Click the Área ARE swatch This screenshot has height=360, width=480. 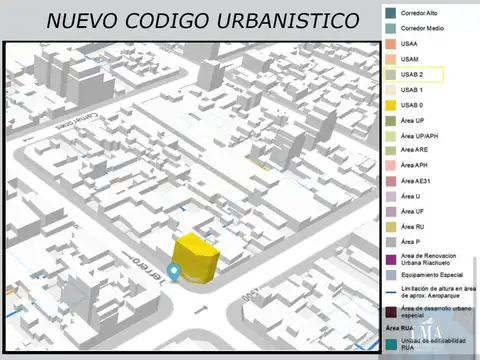click(391, 150)
